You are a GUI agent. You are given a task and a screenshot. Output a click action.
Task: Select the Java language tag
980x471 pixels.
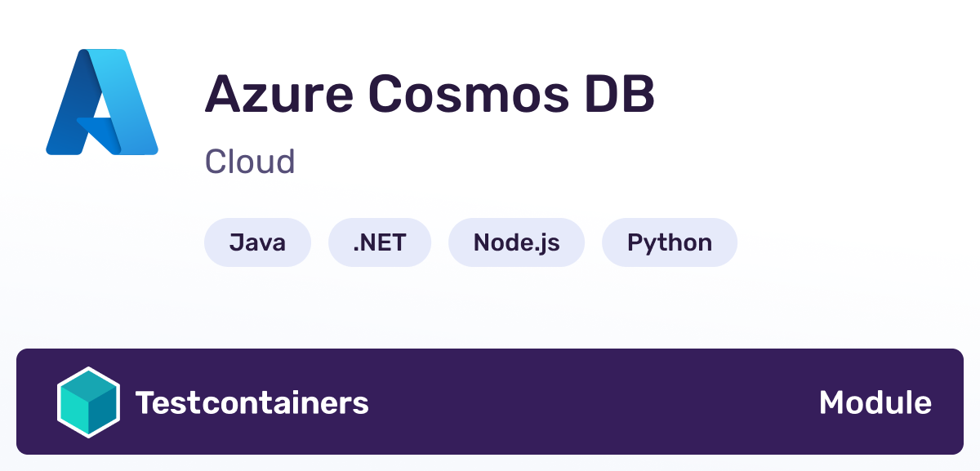pos(257,242)
